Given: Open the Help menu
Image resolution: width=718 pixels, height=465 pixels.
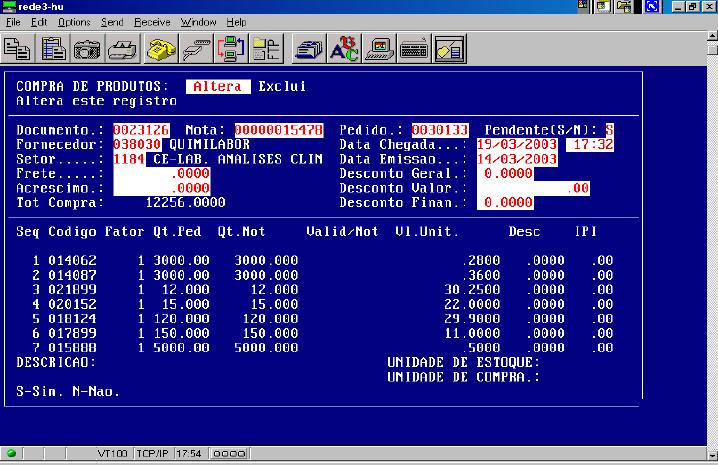Looking at the screenshot, I should [236, 22].
